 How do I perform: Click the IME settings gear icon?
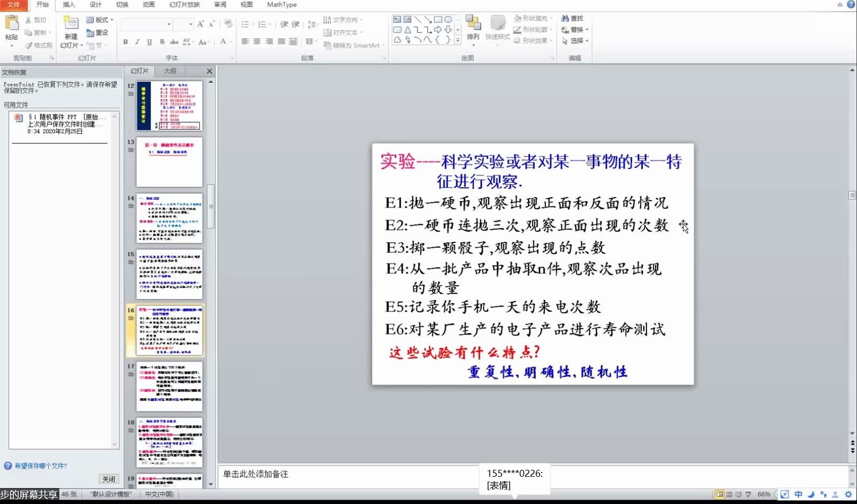848,494
